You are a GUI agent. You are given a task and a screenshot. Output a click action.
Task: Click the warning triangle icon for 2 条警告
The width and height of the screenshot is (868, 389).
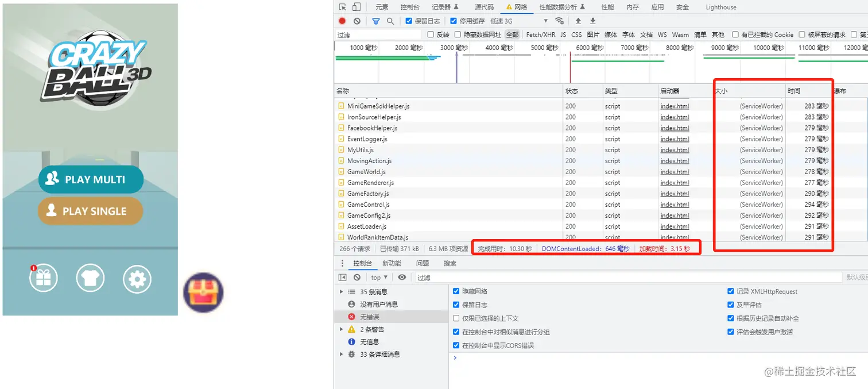351,329
